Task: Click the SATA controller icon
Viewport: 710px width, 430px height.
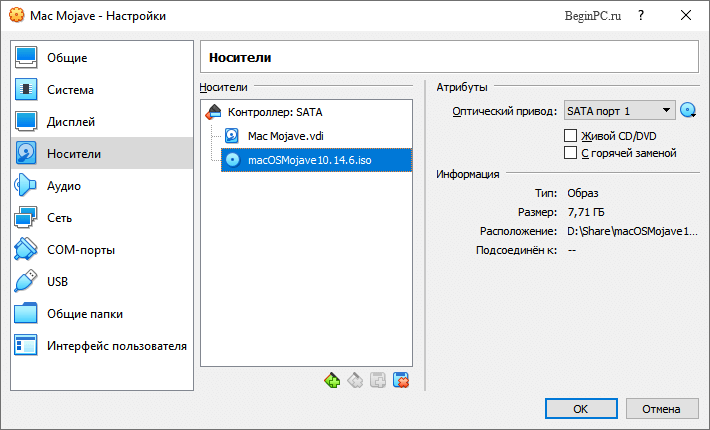Action: point(213,112)
